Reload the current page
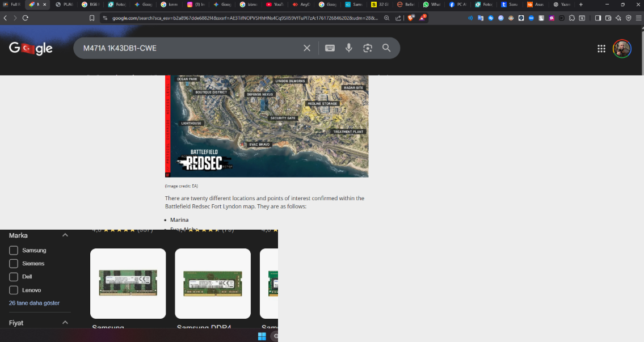Viewport: 644px width, 342px height. click(26, 18)
